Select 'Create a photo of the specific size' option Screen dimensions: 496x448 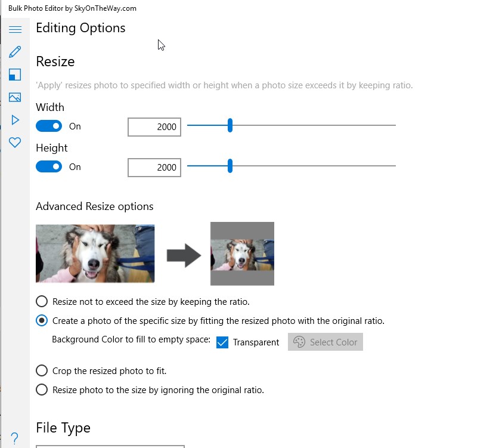42,320
